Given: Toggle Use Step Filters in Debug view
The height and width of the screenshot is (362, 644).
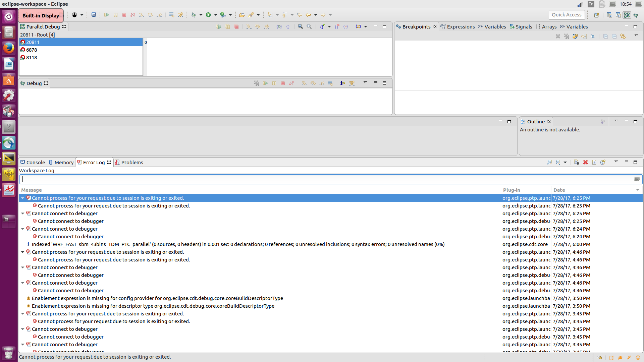Looking at the screenshot, I should (x=352, y=83).
